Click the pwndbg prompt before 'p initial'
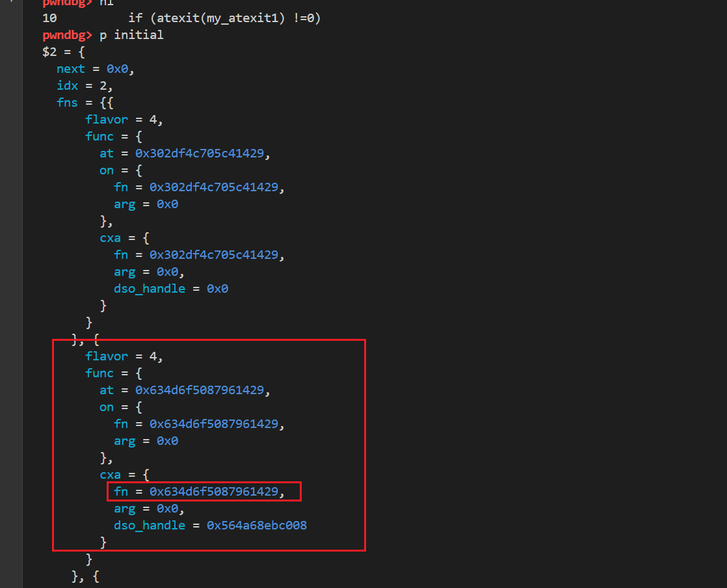Viewport: 727px width, 588px height. pyautogui.click(x=68, y=35)
